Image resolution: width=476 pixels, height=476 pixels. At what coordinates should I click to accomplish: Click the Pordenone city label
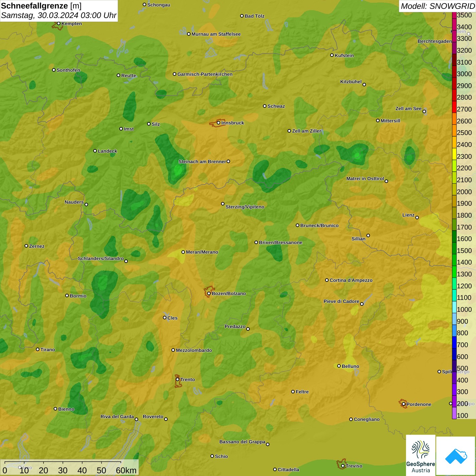tap(419, 404)
